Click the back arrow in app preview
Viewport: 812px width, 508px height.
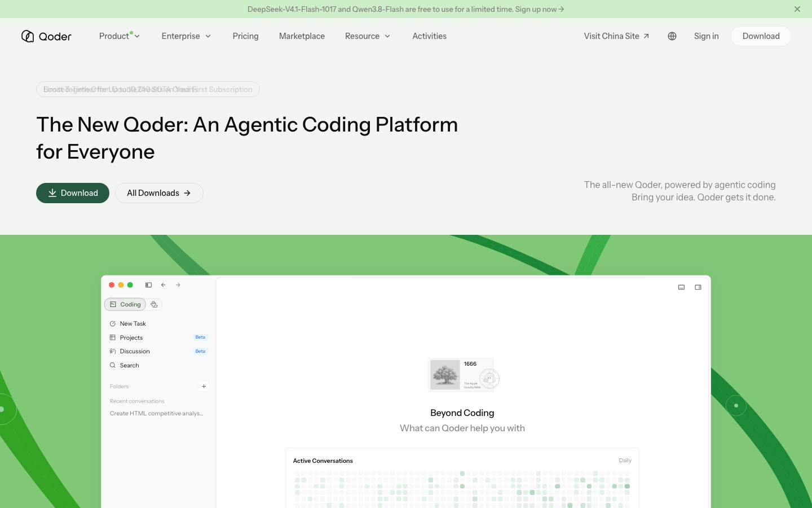163,285
